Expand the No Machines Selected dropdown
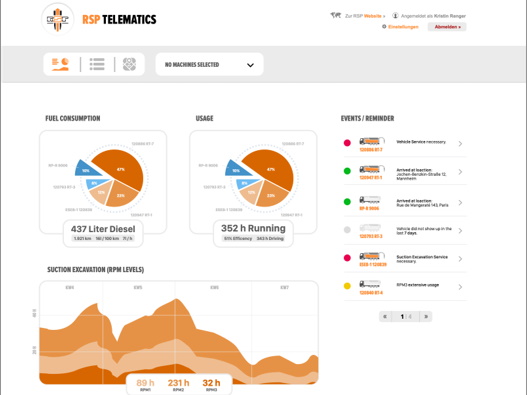 click(x=209, y=65)
